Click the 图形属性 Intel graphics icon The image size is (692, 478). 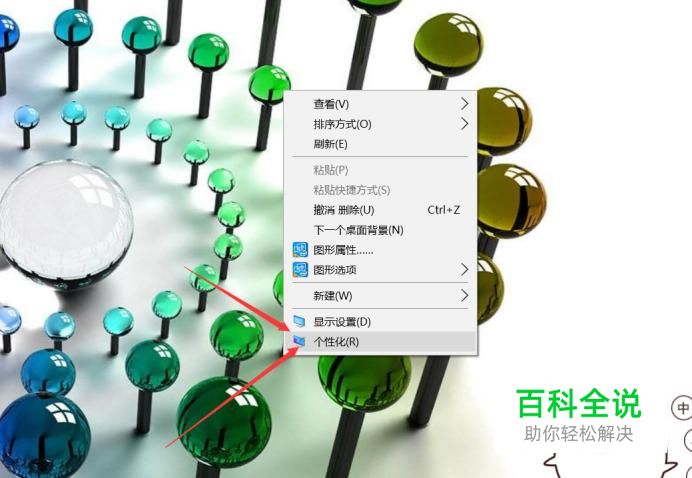tap(301, 250)
